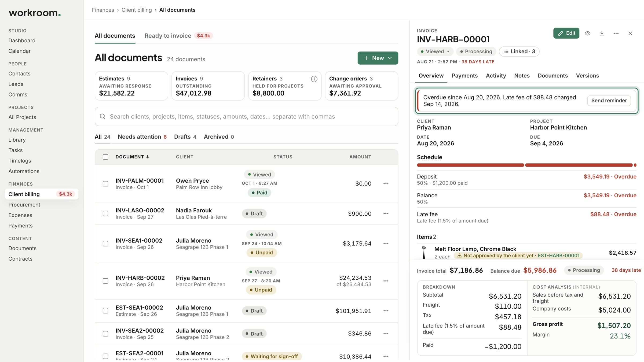Sort by the DOCUMENT column header
The height and width of the screenshot is (362, 644).
(132, 157)
